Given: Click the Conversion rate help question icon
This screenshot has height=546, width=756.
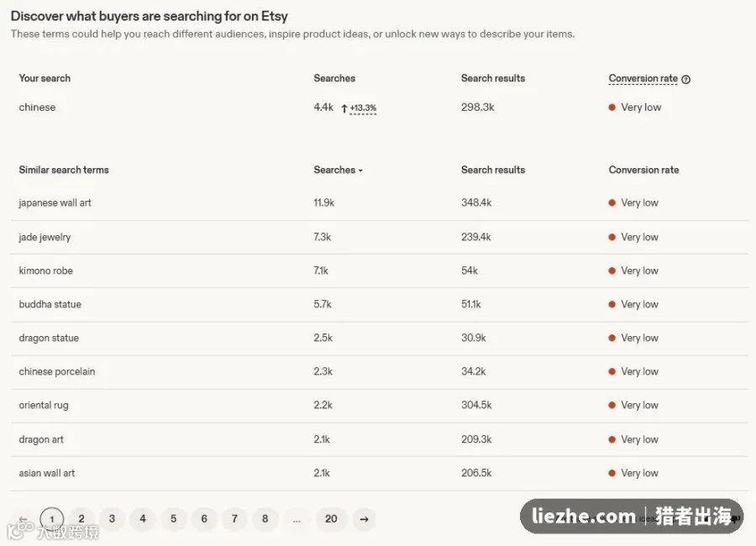Looking at the screenshot, I should (x=685, y=79).
